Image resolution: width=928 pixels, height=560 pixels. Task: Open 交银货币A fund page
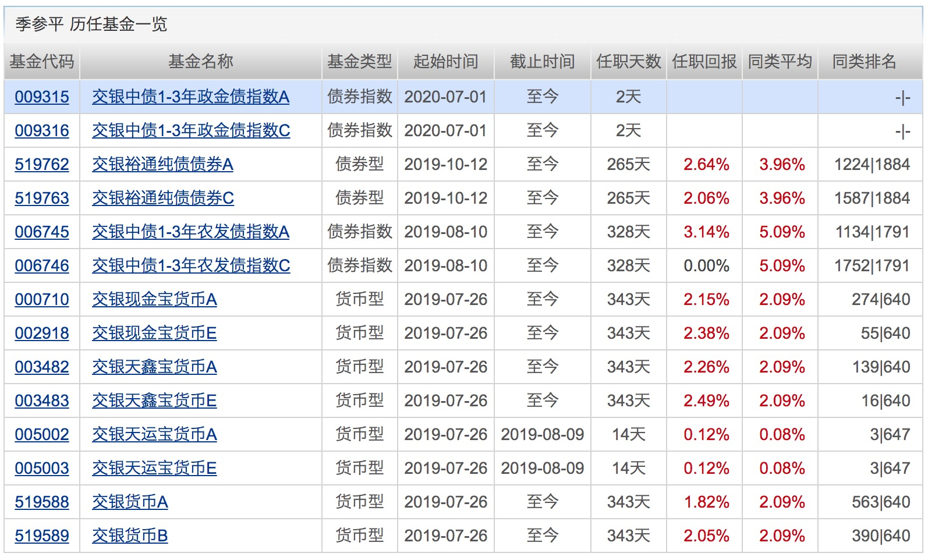tap(130, 502)
